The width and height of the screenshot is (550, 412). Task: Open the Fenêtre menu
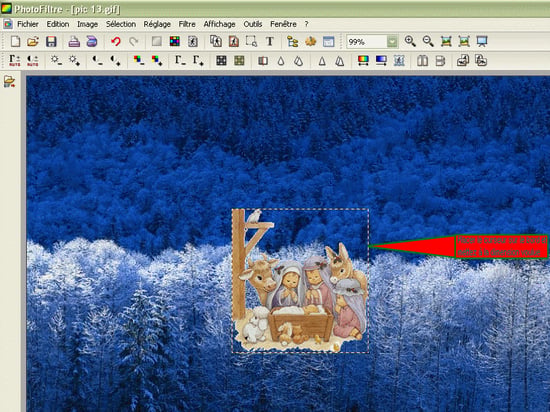click(283, 24)
